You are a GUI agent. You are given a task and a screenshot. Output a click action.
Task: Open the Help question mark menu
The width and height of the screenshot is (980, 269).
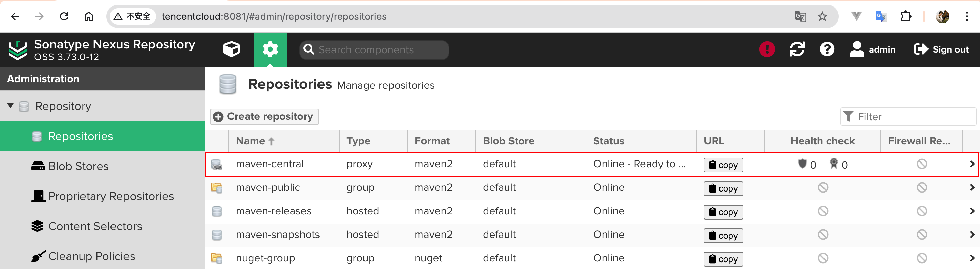coord(827,49)
